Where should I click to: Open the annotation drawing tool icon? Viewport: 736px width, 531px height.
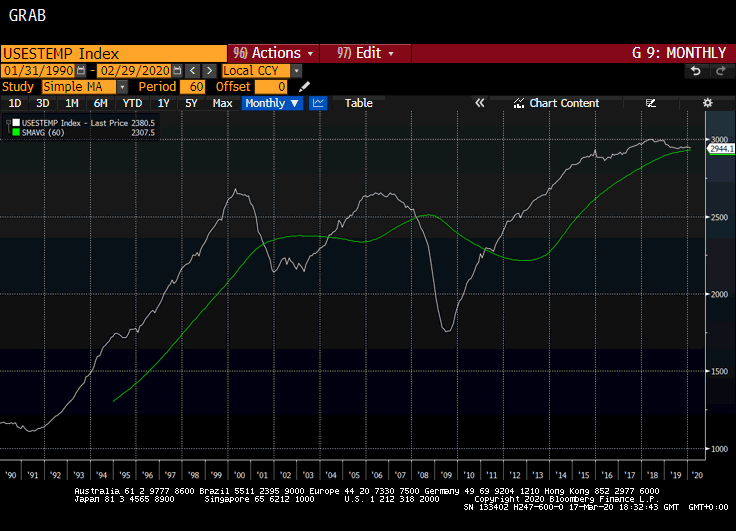(x=651, y=103)
